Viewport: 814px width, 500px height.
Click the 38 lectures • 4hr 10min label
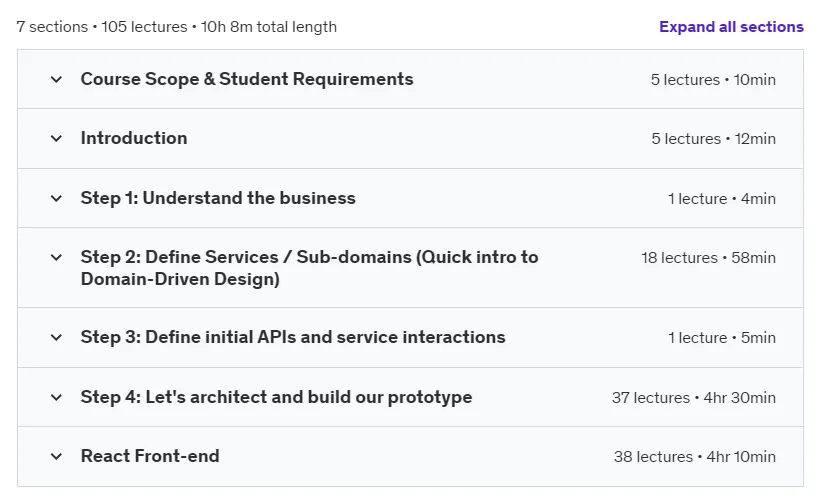point(695,457)
